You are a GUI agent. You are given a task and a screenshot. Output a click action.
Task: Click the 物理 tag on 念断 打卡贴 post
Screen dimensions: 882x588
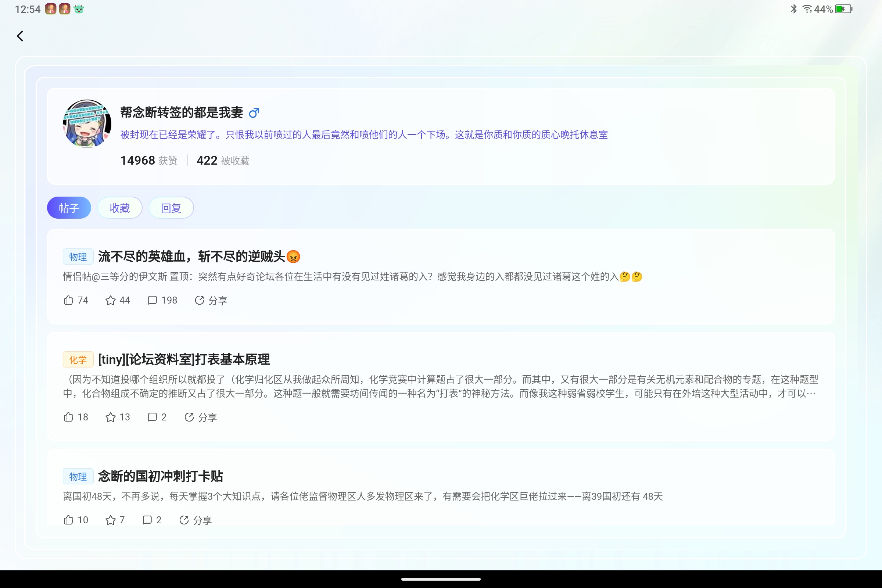(x=78, y=477)
